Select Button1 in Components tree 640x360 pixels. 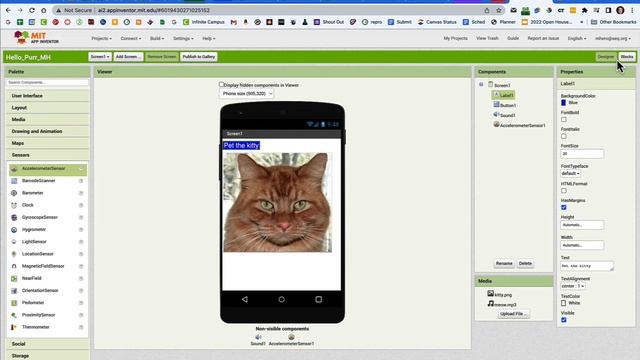coord(504,105)
